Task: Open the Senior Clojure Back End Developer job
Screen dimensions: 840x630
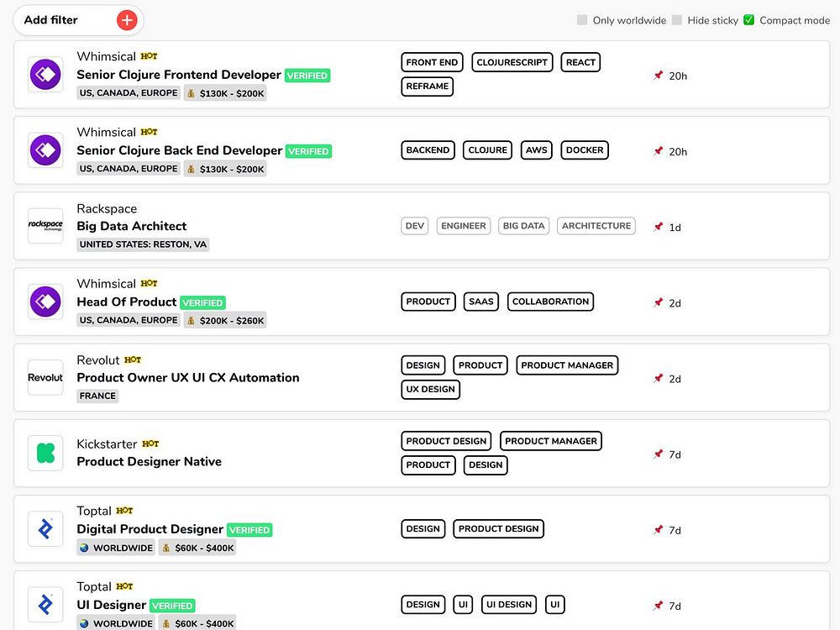Action: [180, 150]
